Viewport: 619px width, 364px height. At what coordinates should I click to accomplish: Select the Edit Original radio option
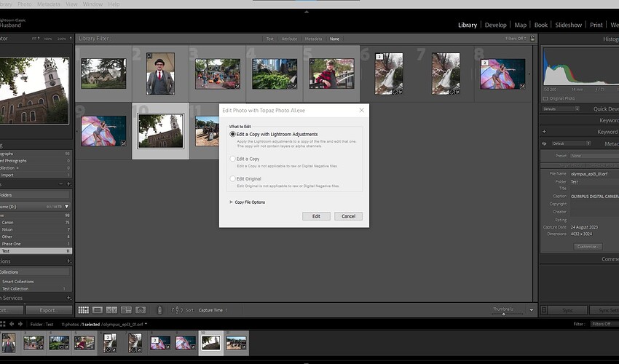[233, 178]
